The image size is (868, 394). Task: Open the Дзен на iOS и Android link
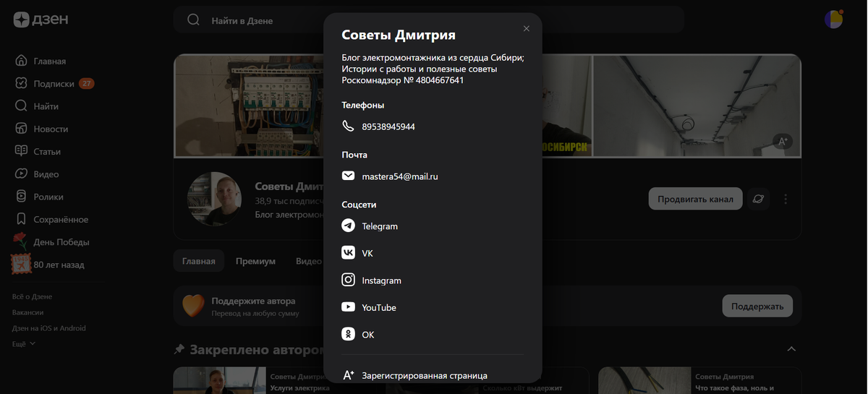coord(49,328)
